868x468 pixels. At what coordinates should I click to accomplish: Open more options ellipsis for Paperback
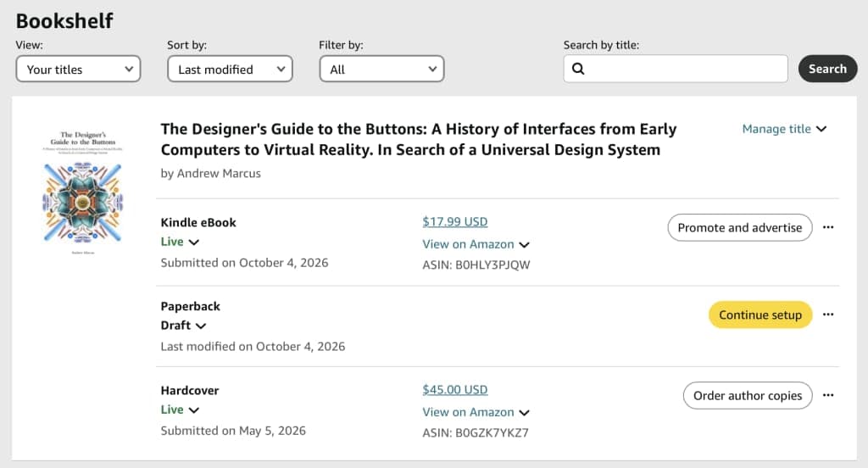[828, 314]
